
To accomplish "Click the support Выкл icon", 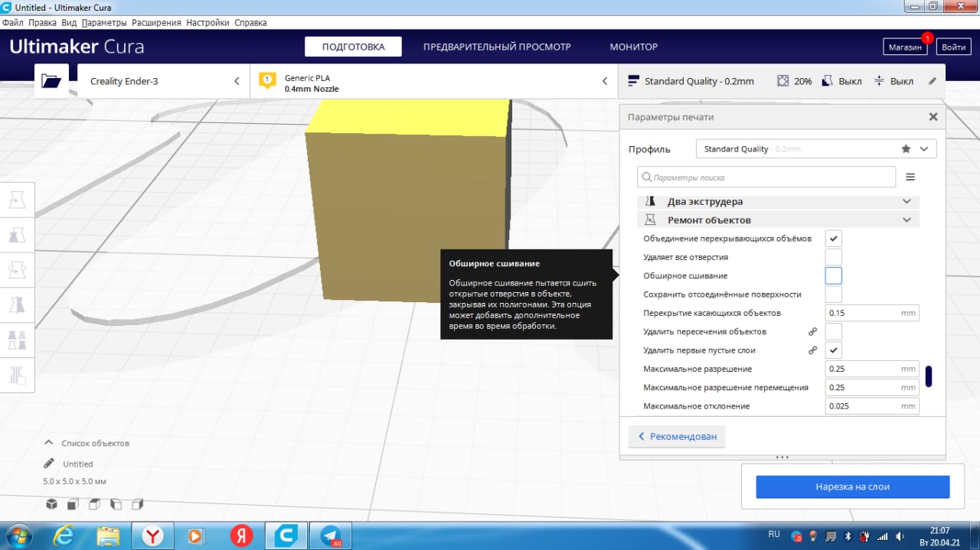I will click(828, 81).
